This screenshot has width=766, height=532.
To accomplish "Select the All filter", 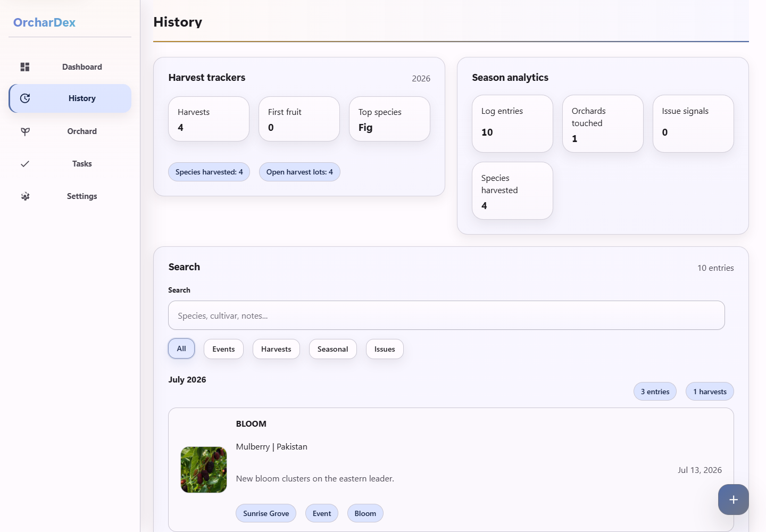I will coord(181,348).
